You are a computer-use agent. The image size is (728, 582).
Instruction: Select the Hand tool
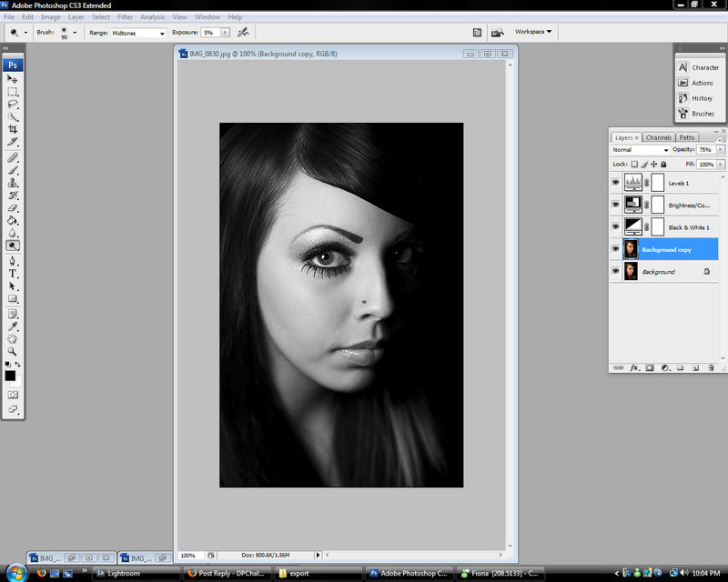(13, 339)
